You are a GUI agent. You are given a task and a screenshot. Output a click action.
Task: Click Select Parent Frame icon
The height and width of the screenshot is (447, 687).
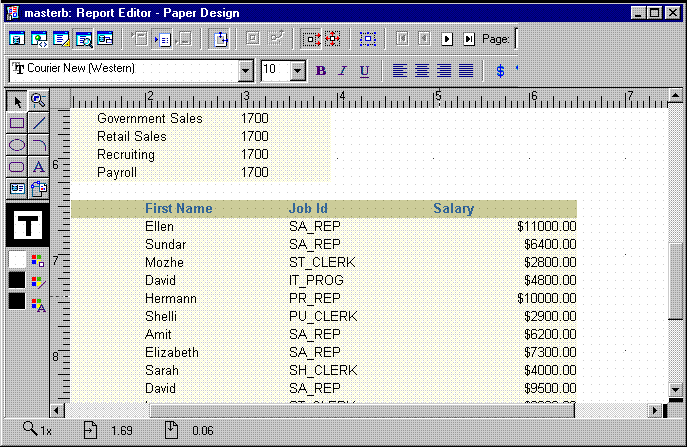pyautogui.click(x=368, y=39)
